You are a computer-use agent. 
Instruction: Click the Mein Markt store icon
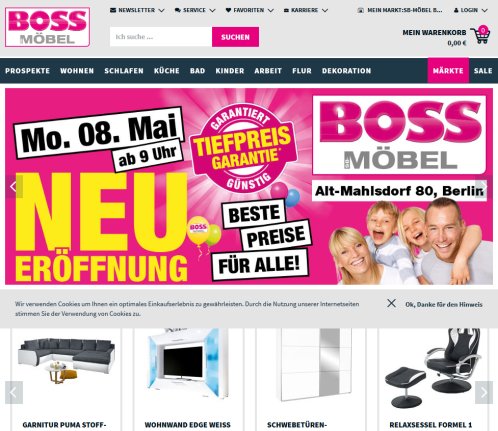point(360,10)
